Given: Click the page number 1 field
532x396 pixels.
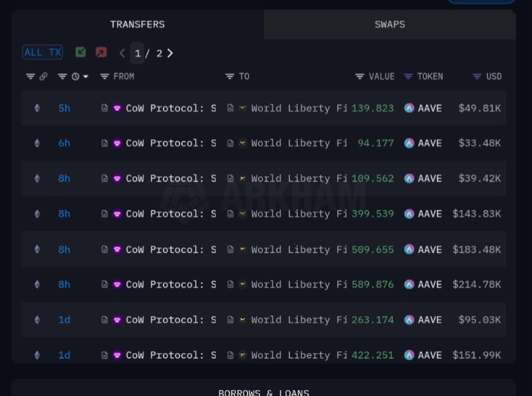Looking at the screenshot, I should coord(137,53).
